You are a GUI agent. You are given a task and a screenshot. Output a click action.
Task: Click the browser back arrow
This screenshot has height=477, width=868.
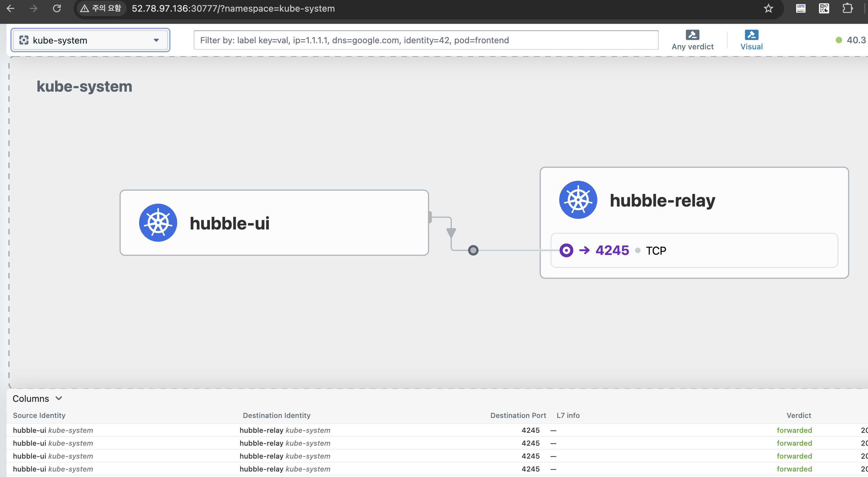11,8
